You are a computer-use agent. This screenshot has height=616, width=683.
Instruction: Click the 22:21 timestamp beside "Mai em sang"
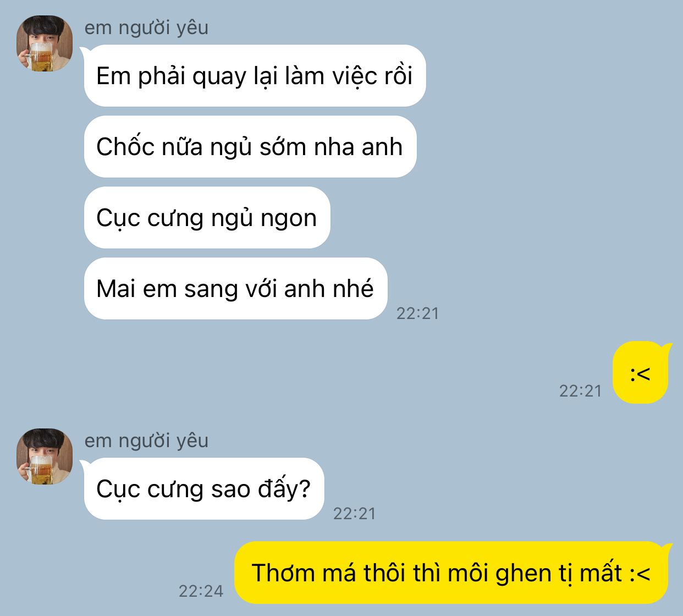[x=418, y=313]
